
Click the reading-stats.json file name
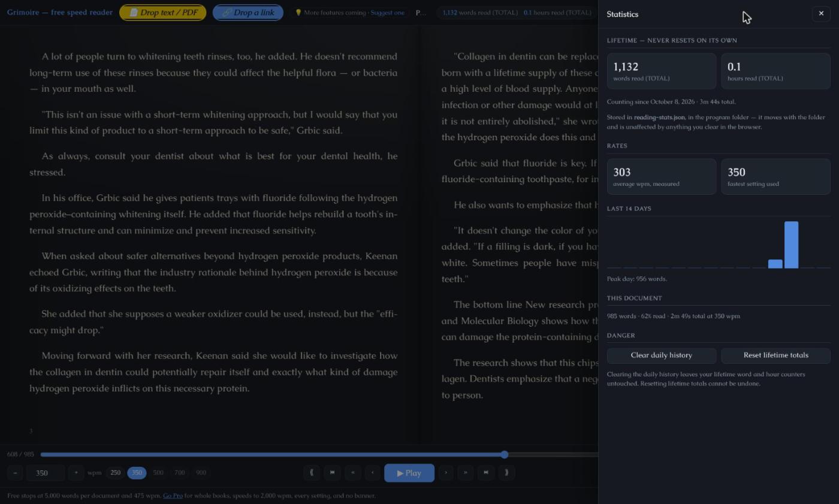point(659,117)
